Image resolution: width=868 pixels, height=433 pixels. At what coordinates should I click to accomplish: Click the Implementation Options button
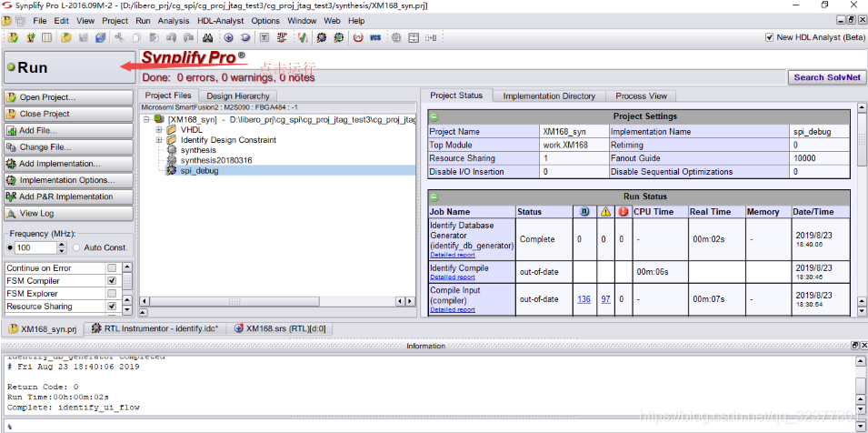[69, 180]
